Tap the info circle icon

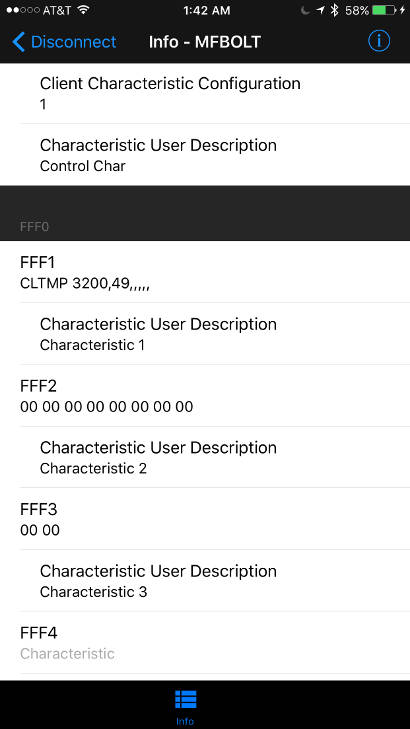coord(379,41)
